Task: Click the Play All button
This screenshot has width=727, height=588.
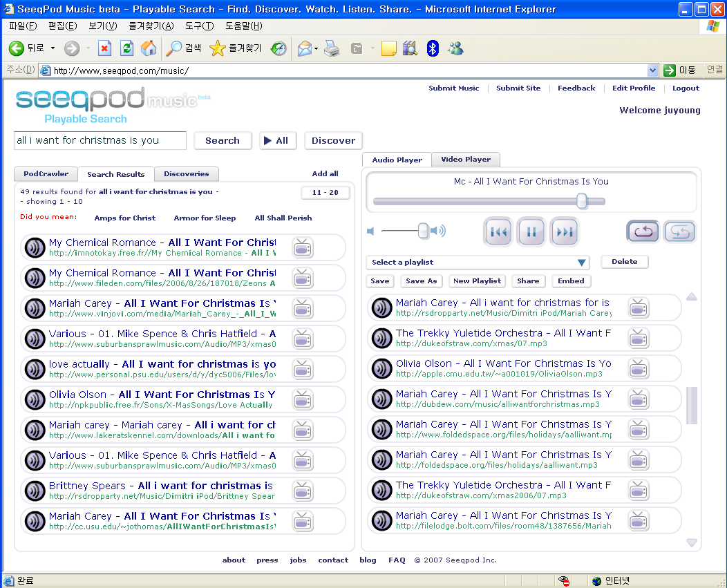Action: (277, 140)
